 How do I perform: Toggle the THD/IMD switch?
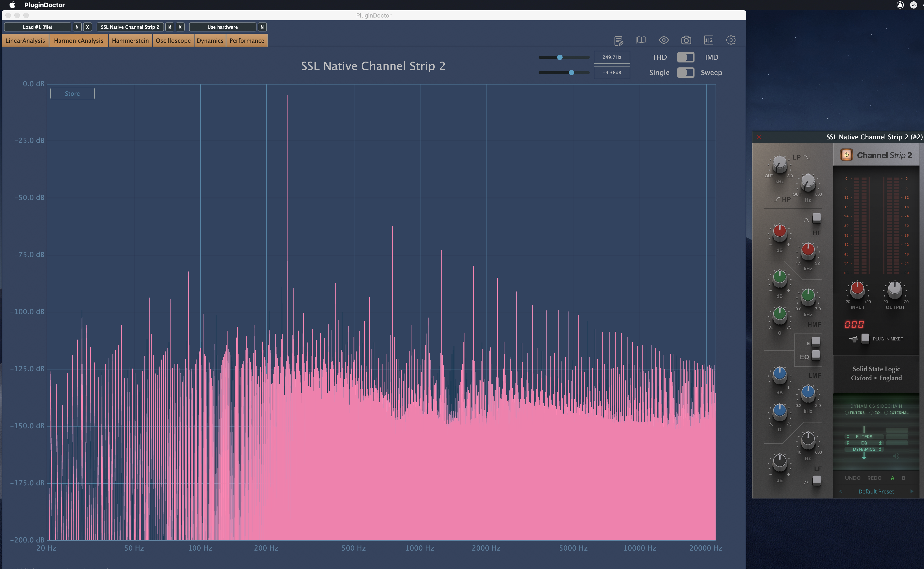(x=685, y=57)
